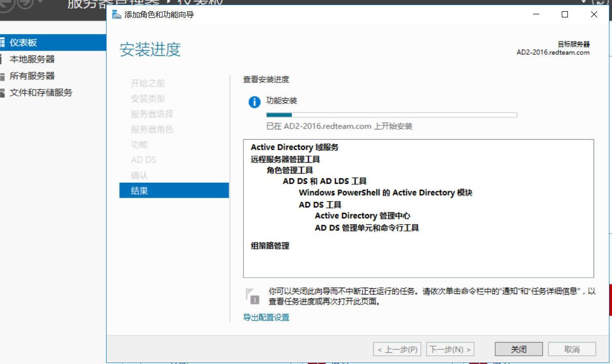
Task: Click the 取消 button
Action: point(572,349)
